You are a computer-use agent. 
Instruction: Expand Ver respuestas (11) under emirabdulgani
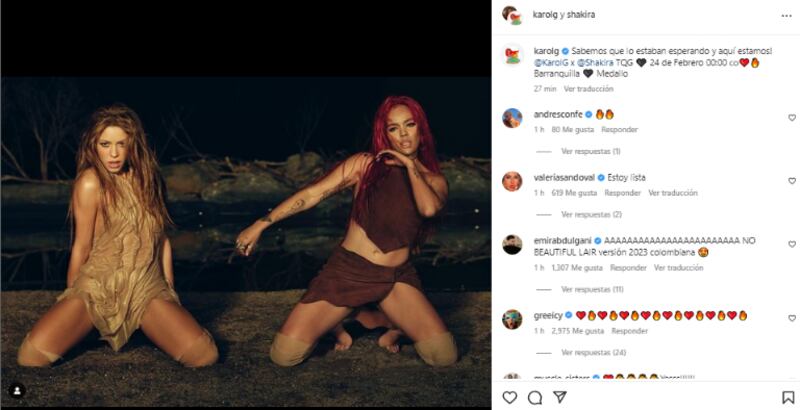[x=592, y=289]
